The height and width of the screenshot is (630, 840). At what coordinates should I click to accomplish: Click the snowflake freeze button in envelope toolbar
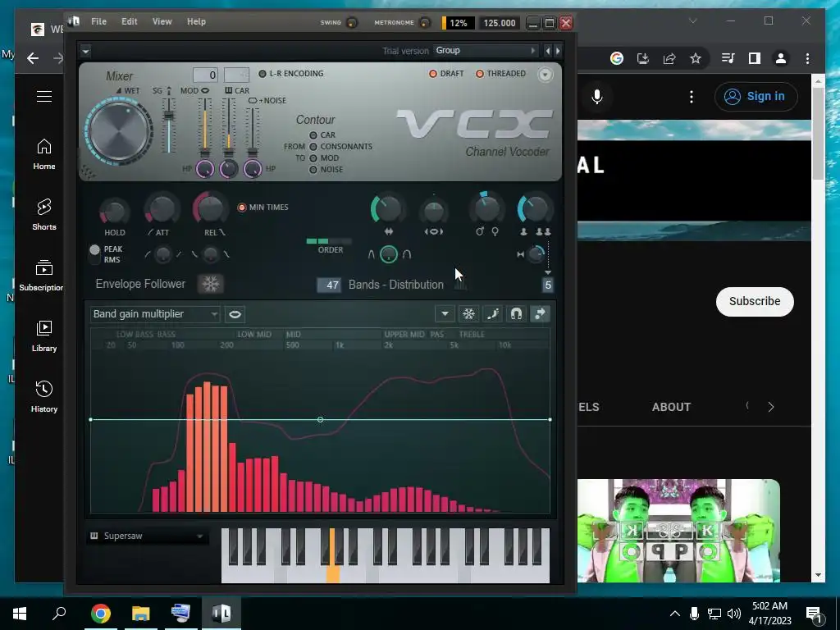click(x=468, y=314)
